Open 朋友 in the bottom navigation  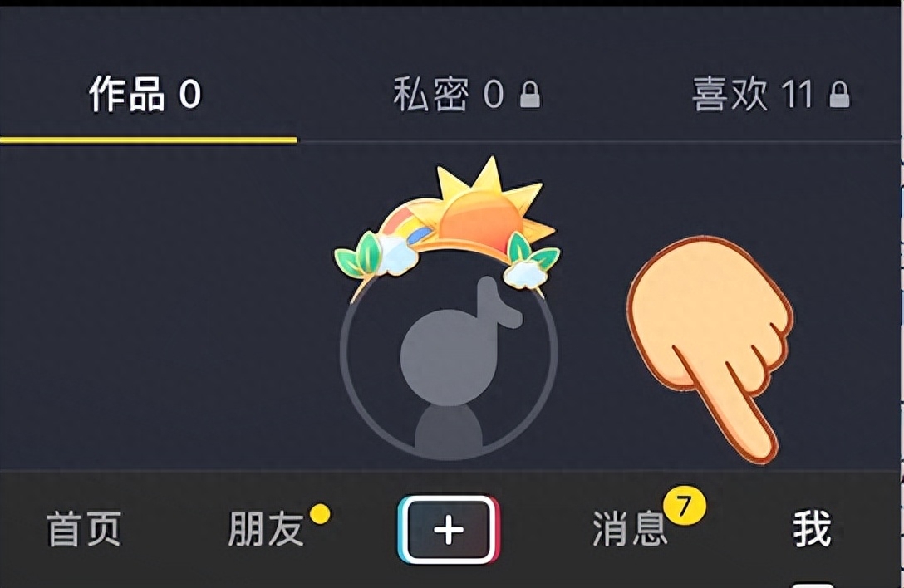[x=267, y=529]
